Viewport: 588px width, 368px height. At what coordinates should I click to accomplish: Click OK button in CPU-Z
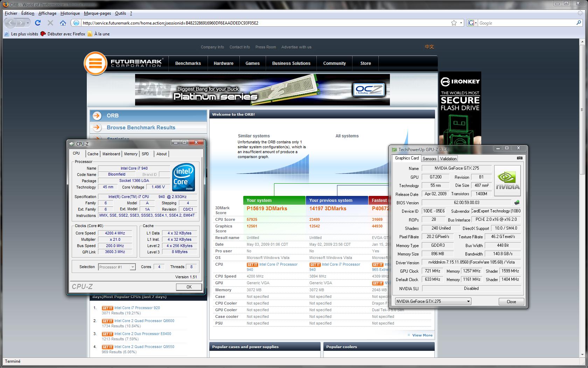(x=189, y=287)
